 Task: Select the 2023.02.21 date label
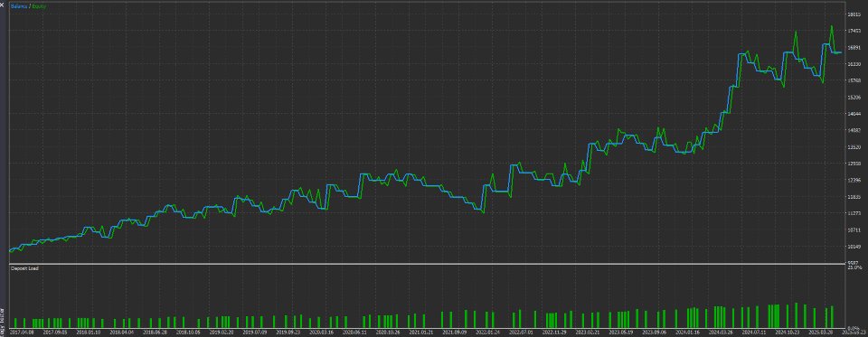pos(588,333)
